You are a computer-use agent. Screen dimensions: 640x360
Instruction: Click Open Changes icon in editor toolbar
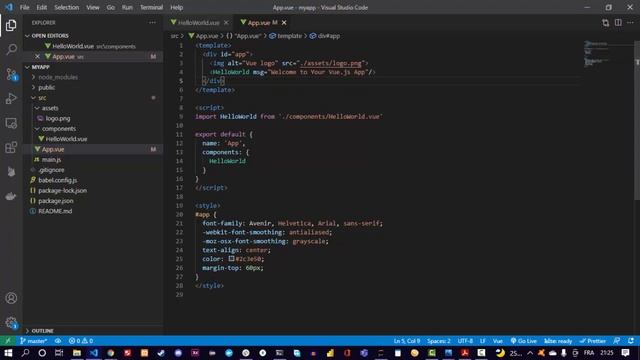(605, 23)
